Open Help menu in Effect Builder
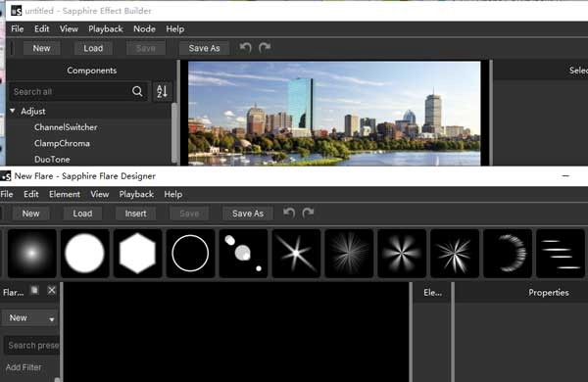The image size is (588, 382). (175, 28)
